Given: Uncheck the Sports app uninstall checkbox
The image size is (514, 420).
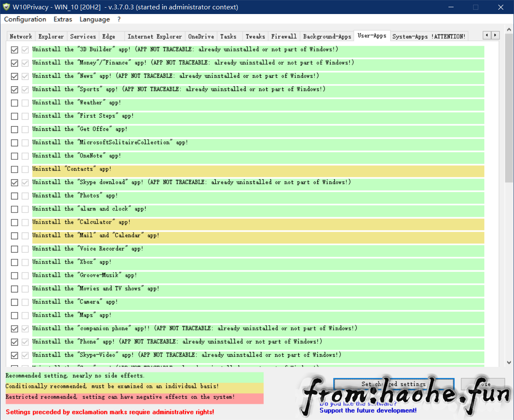Looking at the screenshot, I should point(14,90).
